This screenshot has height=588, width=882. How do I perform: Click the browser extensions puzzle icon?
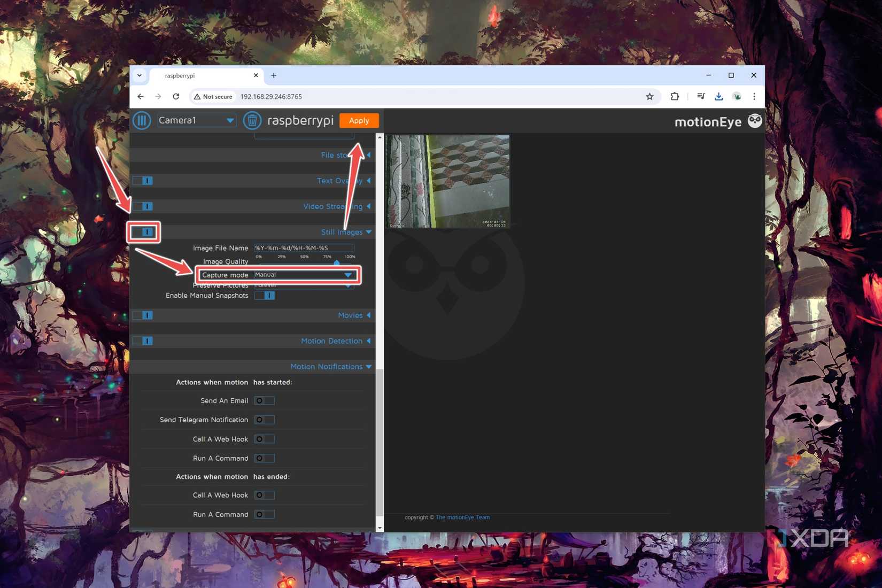coord(675,97)
